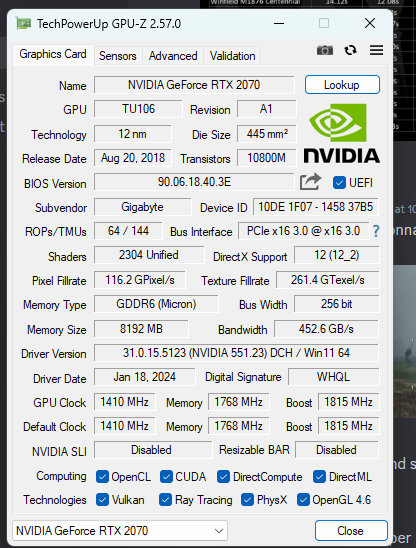This screenshot has width=416, height=548.
Task: Click the GPU Clock row Memory 1768 MHz
Action: [x=238, y=402]
